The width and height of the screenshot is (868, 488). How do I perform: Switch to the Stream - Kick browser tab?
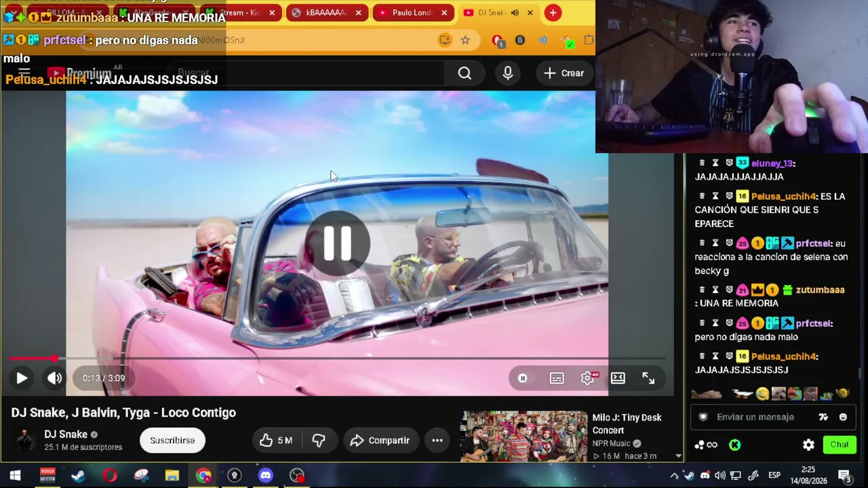[241, 12]
